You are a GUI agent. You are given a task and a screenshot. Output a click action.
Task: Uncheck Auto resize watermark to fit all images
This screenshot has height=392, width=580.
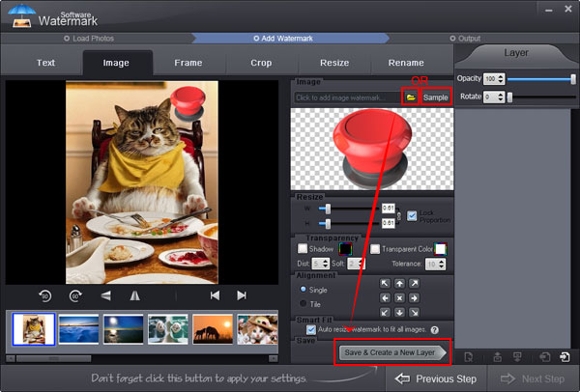point(311,330)
